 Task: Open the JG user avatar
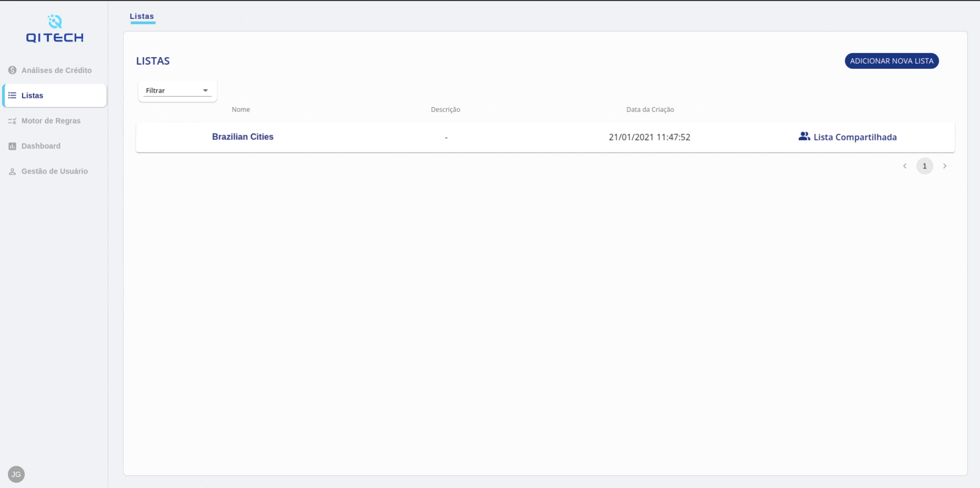(x=16, y=474)
